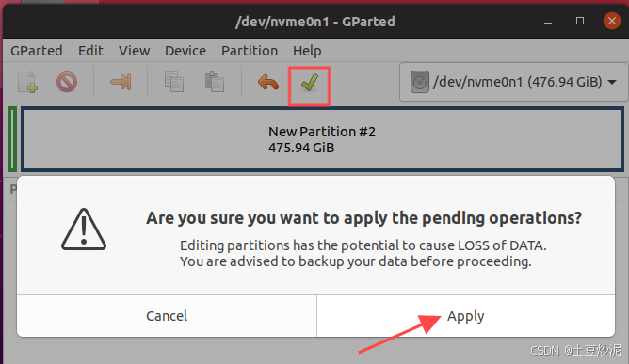The width and height of the screenshot is (629, 364).
Task: Click the Paste partition clipboard icon
Action: coord(215,82)
